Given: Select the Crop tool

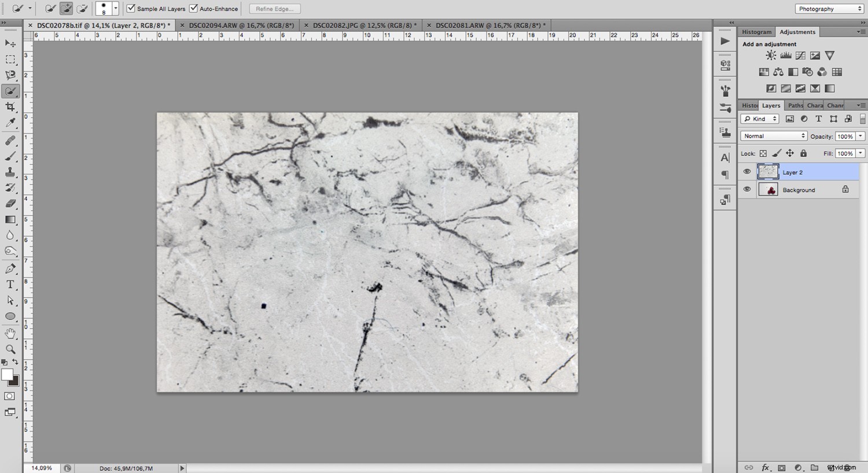Looking at the screenshot, I should (10, 107).
